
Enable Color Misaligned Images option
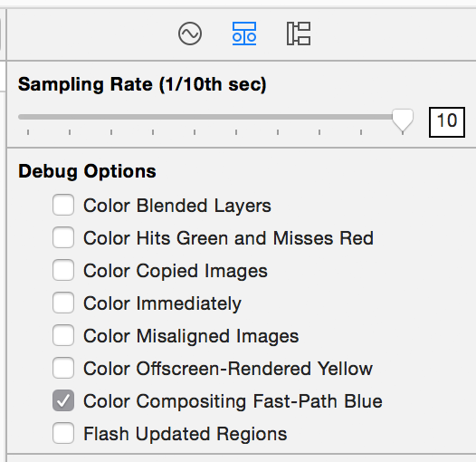pos(63,335)
